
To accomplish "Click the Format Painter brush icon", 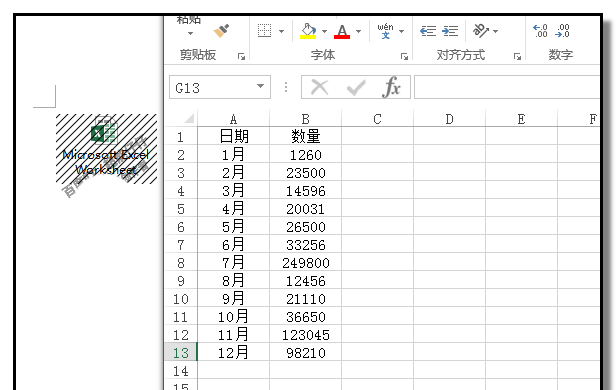I will point(221,31).
